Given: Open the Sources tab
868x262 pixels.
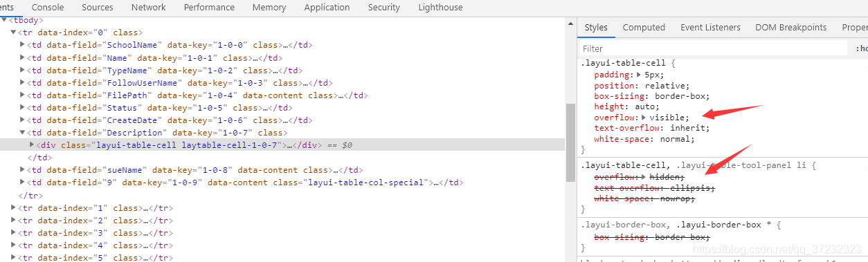Looking at the screenshot, I should (x=97, y=7).
